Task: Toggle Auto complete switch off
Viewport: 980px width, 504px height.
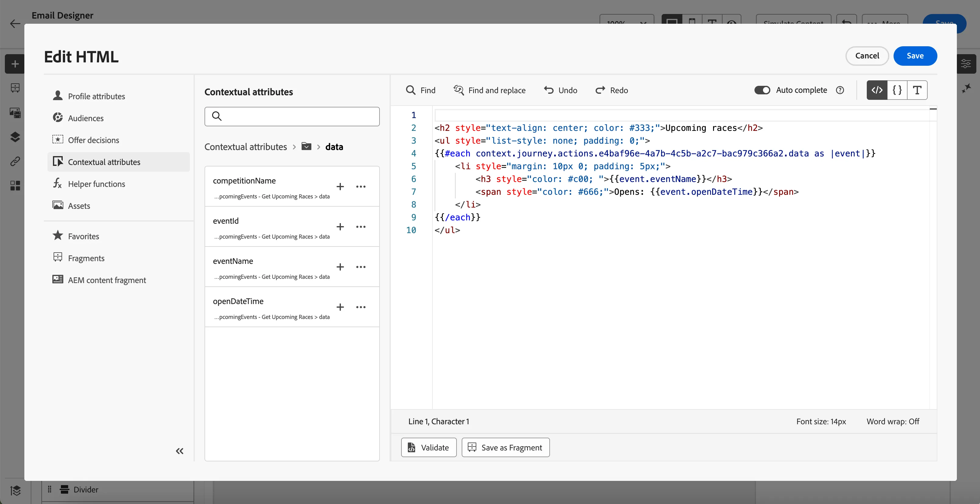Action: point(762,90)
